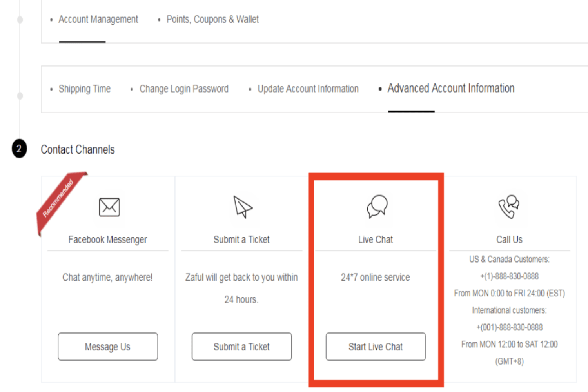Click the Contact Channels heading

78,149
